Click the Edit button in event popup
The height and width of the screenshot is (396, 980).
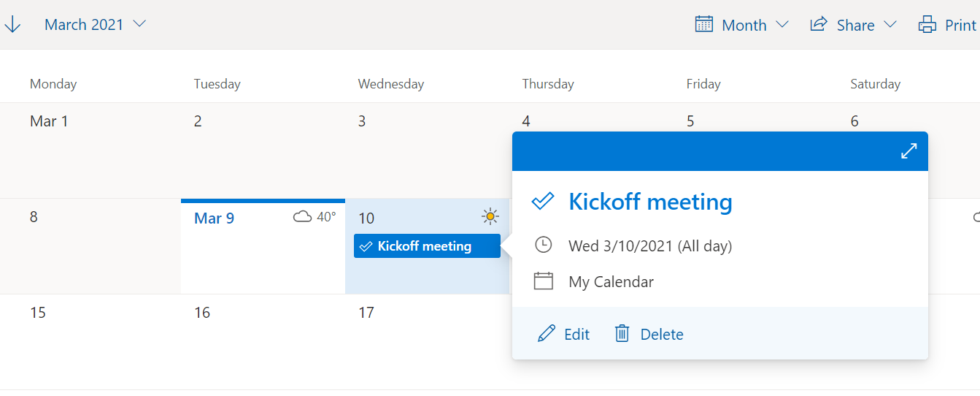576,334
